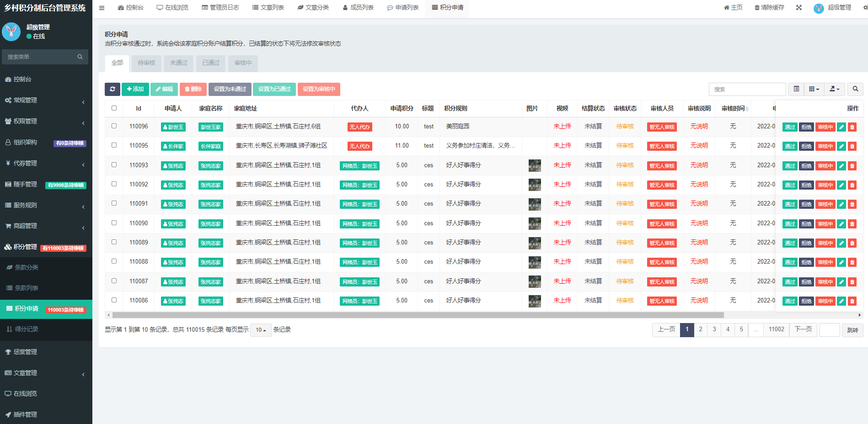Screen dimensions: 868x424
Task: Open the 主页 home link in header
Action: click(x=733, y=8)
